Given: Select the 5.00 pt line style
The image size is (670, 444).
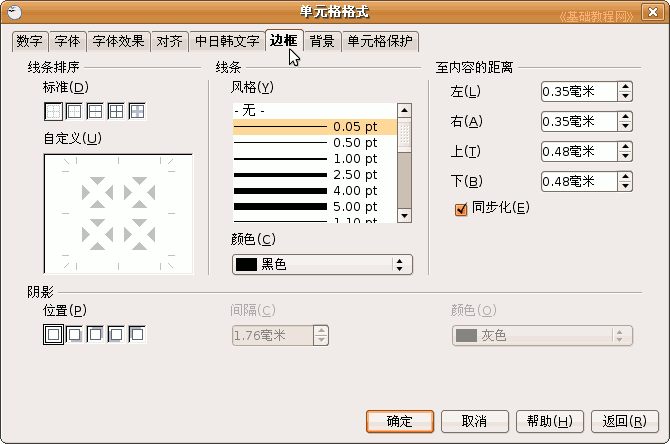Looking at the screenshot, I should [315, 207].
